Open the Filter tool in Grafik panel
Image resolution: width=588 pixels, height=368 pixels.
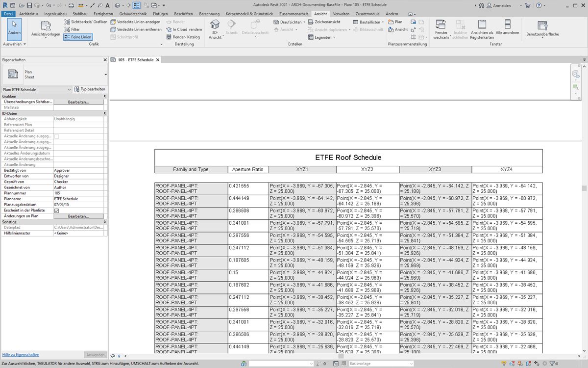pyautogui.click(x=72, y=29)
